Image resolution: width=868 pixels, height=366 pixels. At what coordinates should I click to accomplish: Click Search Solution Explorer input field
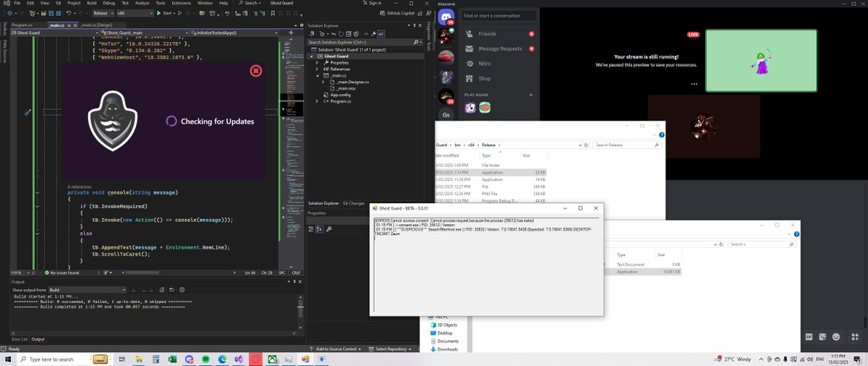366,41
